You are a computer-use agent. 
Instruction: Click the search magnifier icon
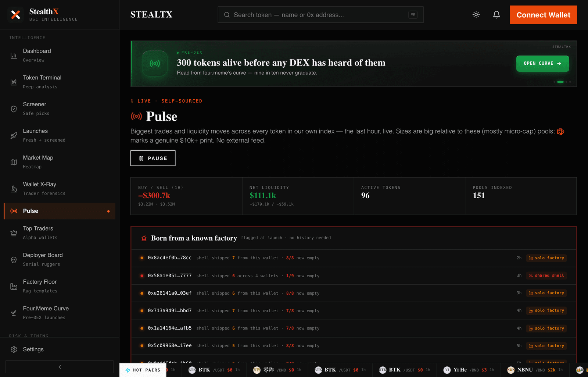point(227,15)
